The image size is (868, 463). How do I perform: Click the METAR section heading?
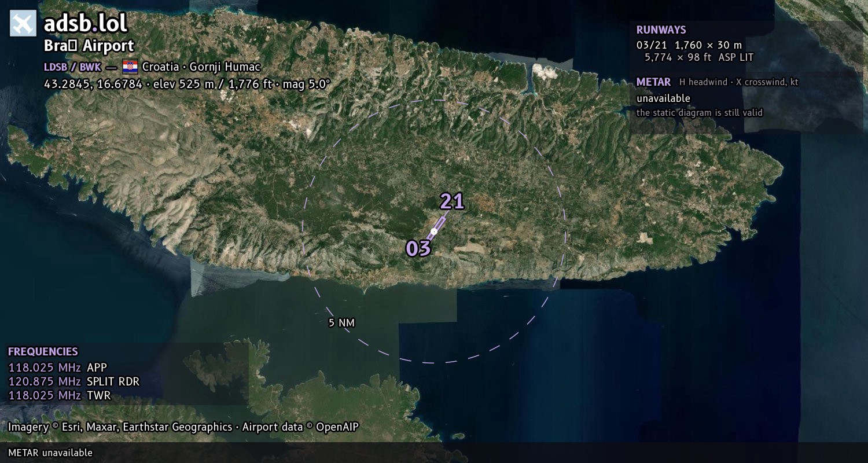pos(654,82)
